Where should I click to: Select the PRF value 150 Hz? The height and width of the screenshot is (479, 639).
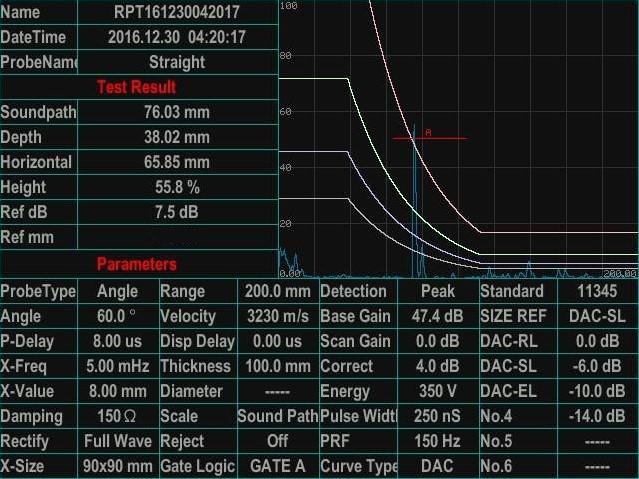[x=437, y=441]
